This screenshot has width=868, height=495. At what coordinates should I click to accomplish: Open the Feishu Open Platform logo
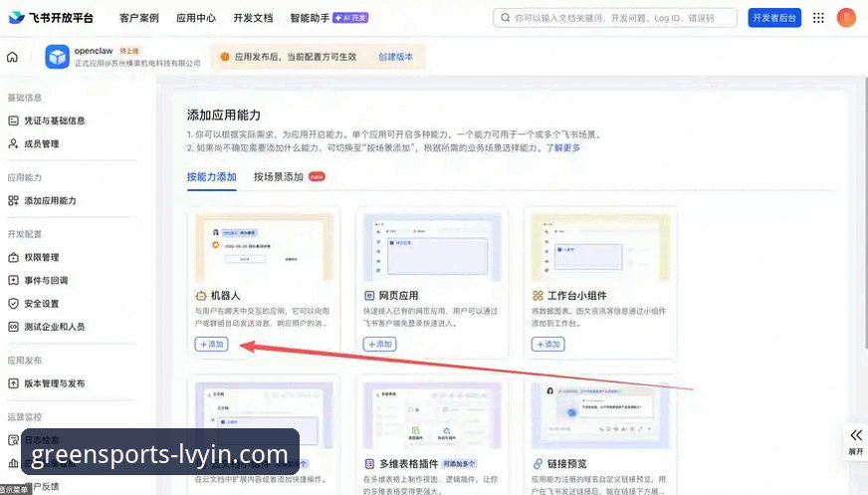click(x=51, y=18)
